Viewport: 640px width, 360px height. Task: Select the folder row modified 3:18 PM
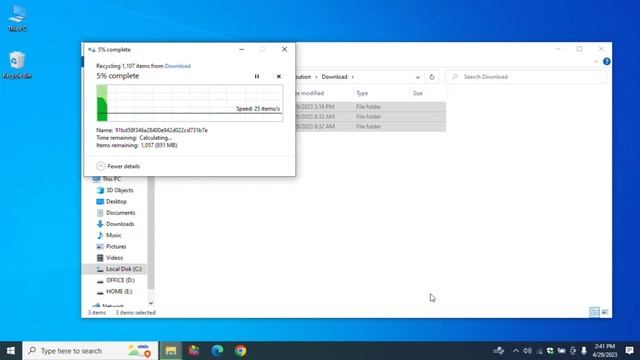coord(371,107)
